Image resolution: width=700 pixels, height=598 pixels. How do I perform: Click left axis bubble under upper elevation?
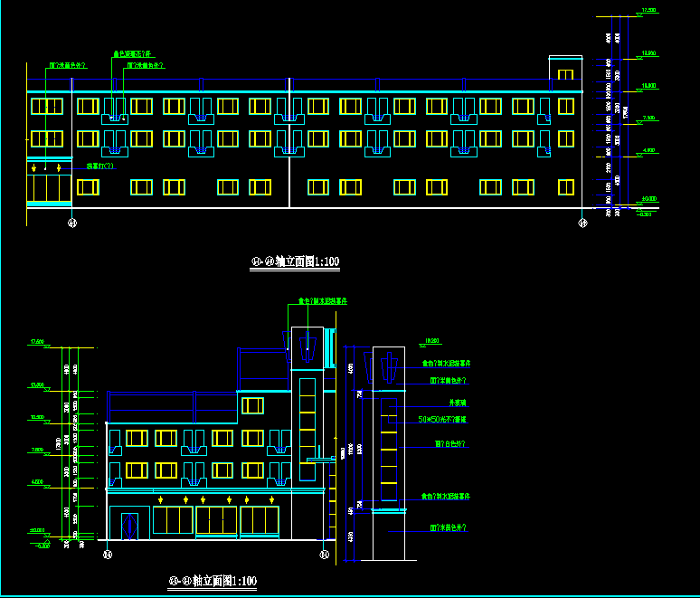click(72, 221)
